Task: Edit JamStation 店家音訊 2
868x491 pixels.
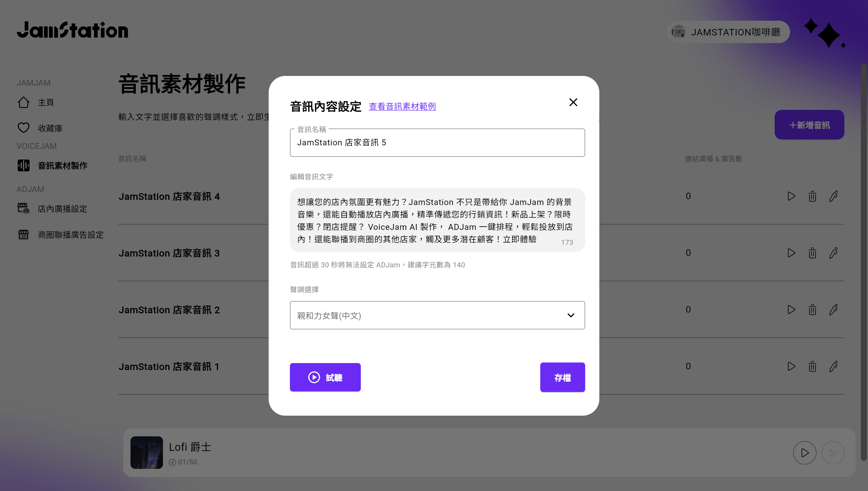Action: point(834,310)
